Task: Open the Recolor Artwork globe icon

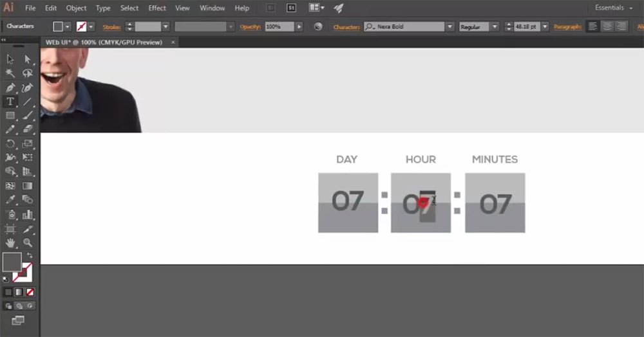Action: [318, 26]
